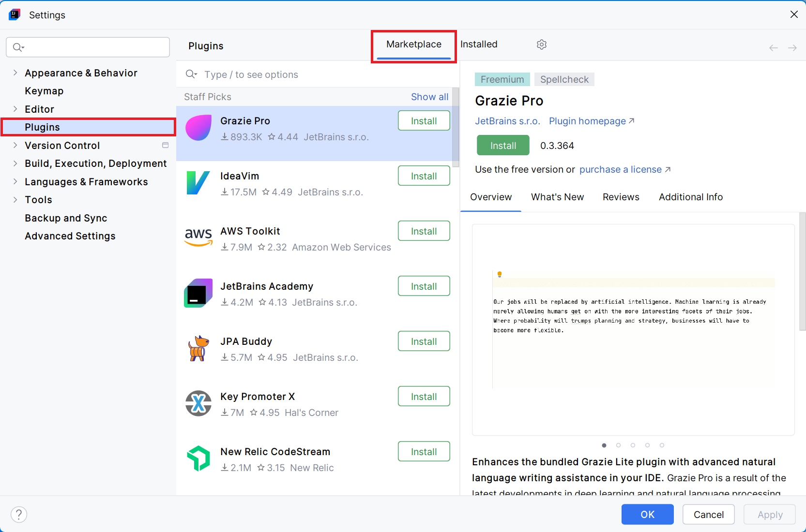The height and width of the screenshot is (532, 806).
Task: Follow the purchase a license link
Action: 625,169
